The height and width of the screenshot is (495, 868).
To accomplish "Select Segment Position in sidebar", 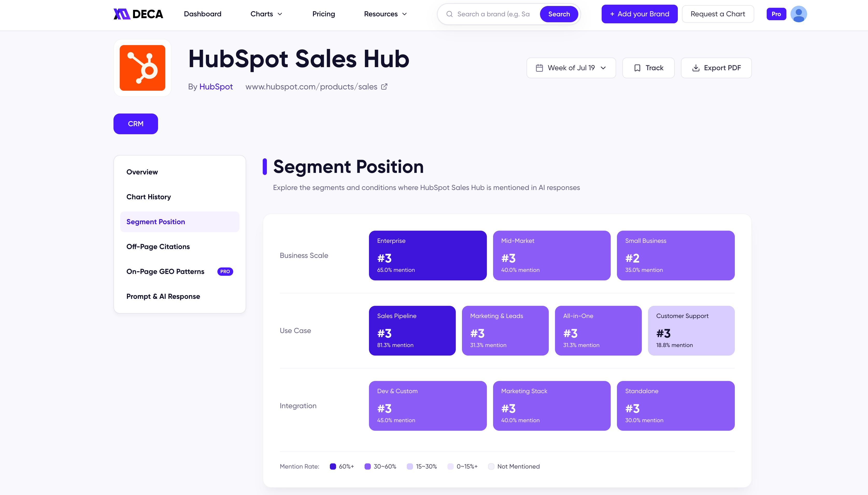I will point(180,222).
